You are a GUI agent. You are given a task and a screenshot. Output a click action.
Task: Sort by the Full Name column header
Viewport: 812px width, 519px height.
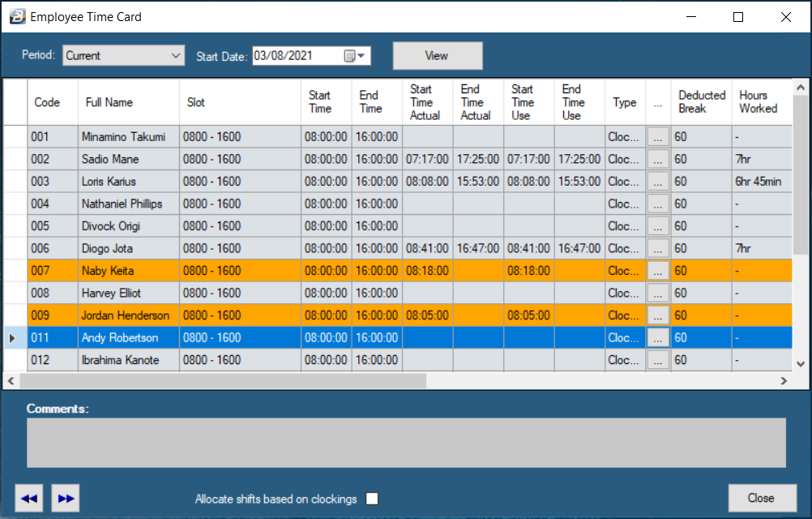129,102
